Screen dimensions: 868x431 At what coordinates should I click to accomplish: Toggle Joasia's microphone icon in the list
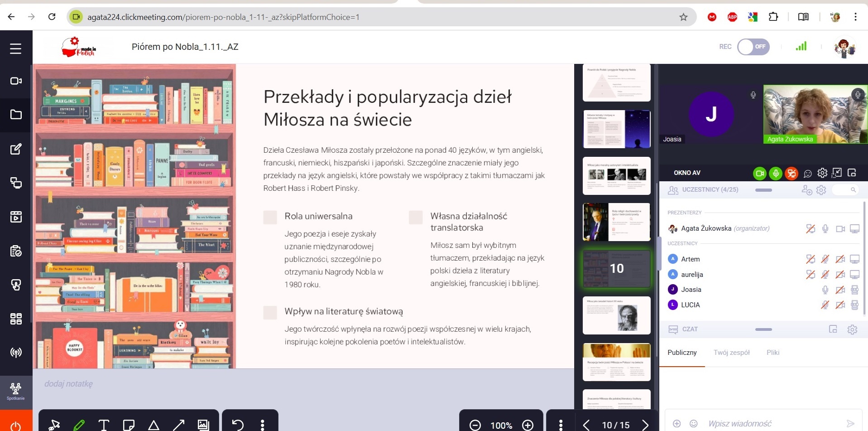tap(825, 290)
